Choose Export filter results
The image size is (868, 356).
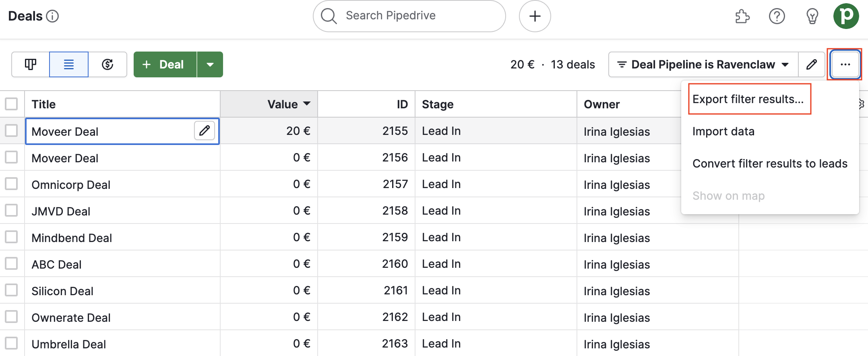pos(748,99)
